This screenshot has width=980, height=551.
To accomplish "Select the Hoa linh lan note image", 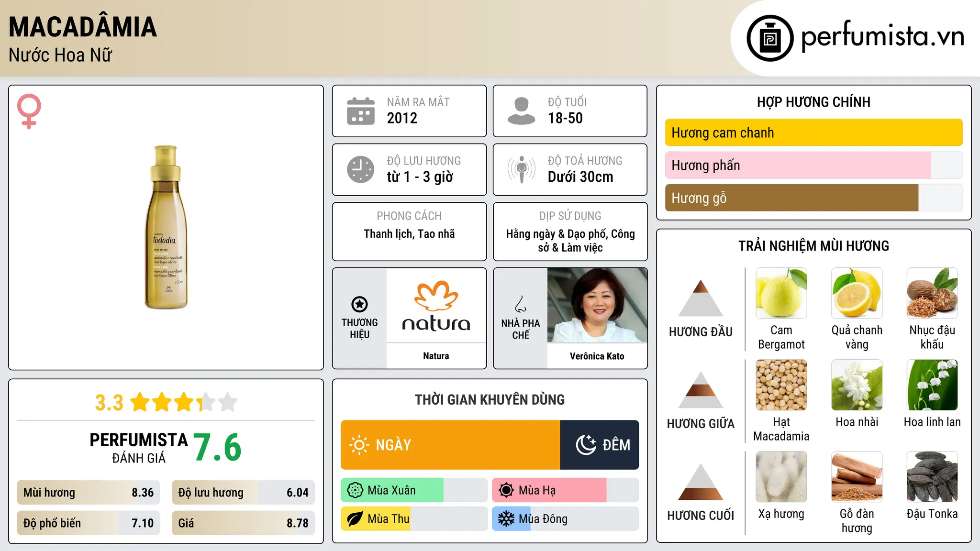I will (932, 385).
